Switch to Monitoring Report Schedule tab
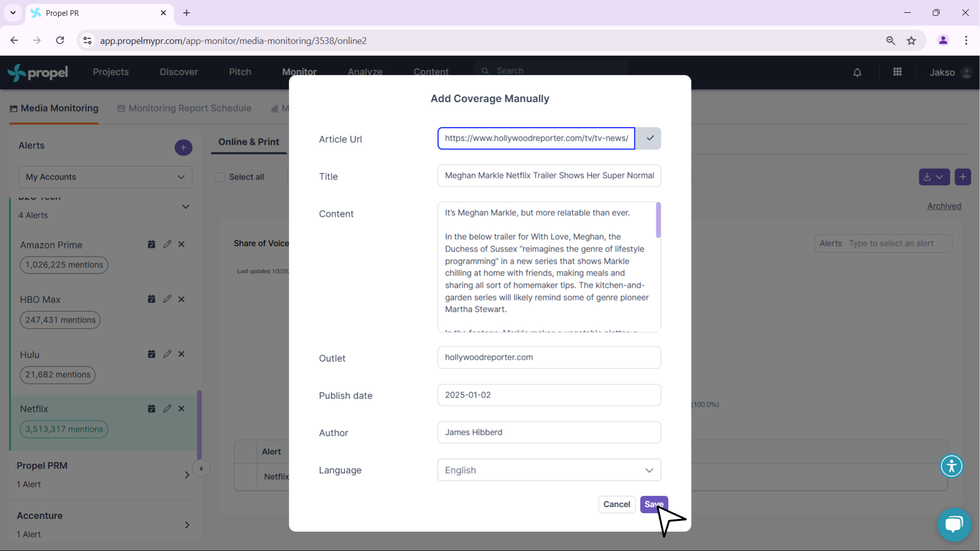The height and width of the screenshot is (551, 980). coord(184,108)
